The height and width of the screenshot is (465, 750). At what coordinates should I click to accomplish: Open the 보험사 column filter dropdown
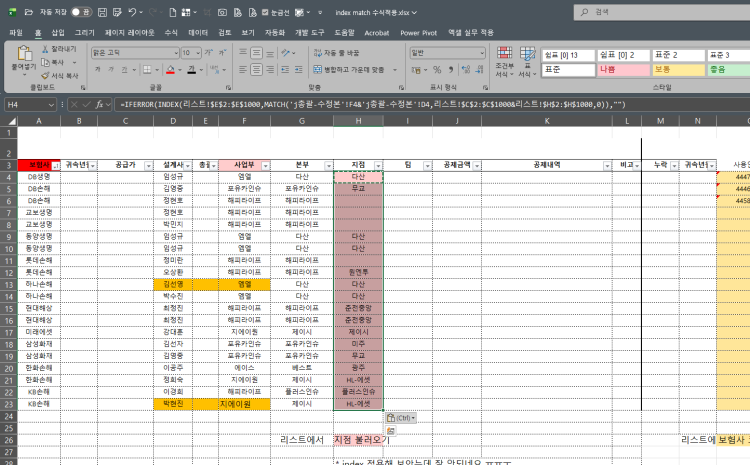(55, 166)
